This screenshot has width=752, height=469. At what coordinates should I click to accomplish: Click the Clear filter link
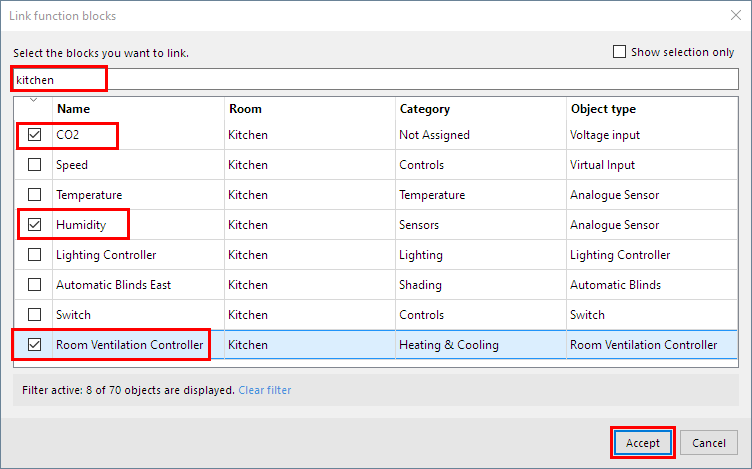point(265,390)
